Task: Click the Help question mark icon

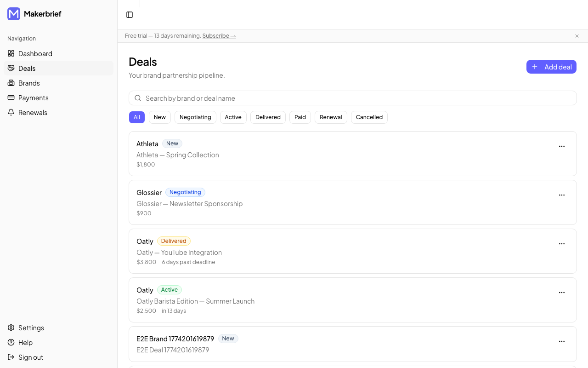Action: click(x=11, y=342)
